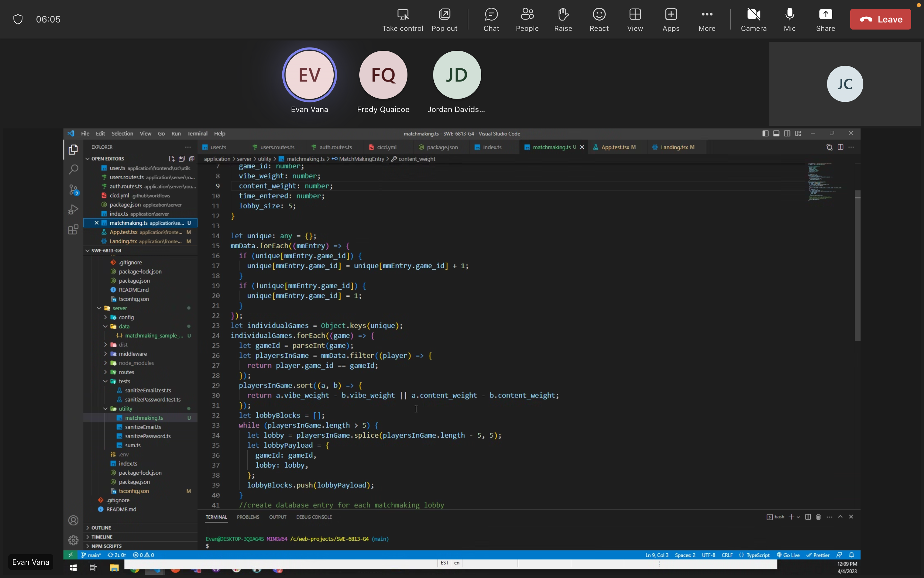924x578 pixels.
Task: Toggle the primary side bar layout icon
Action: (765, 133)
